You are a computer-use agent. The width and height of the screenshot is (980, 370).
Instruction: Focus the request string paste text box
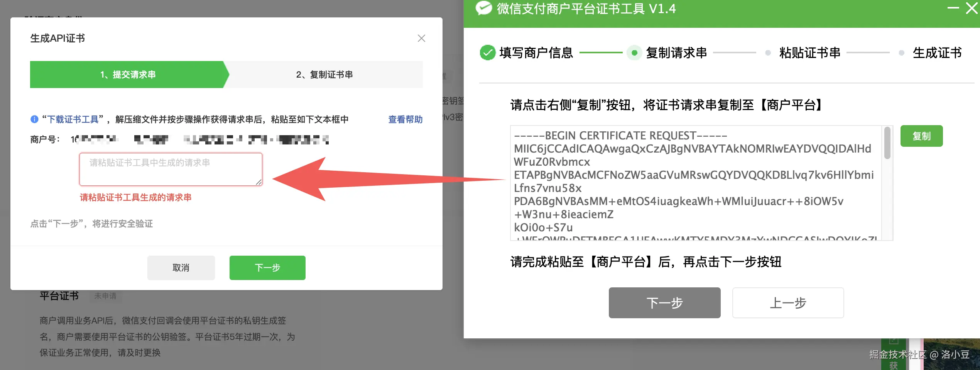pos(171,169)
